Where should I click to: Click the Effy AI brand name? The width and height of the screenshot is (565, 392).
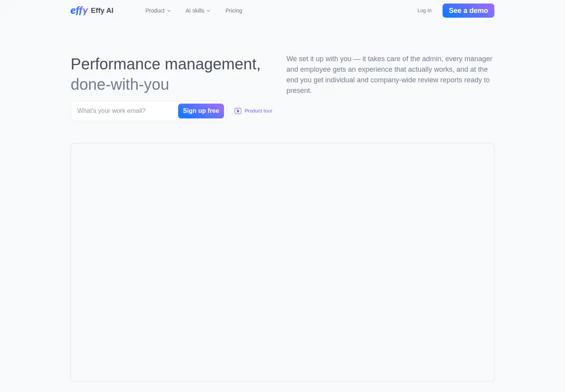(102, 11)
